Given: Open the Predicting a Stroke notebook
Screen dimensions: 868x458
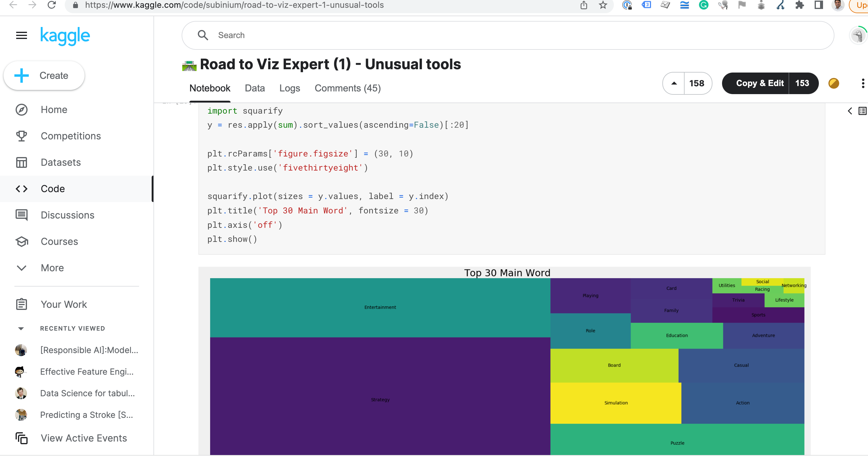Looking at the screenshot, I should coord(87,415).
